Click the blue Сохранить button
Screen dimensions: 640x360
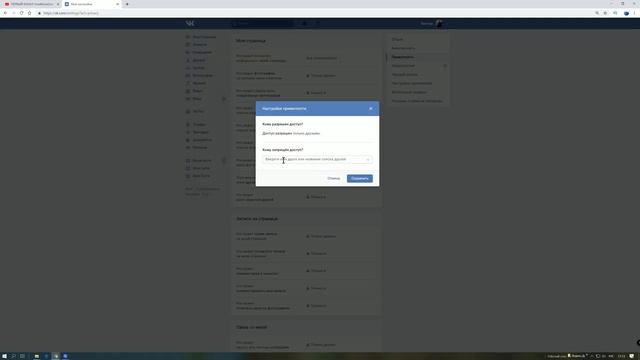click(360, 178)
